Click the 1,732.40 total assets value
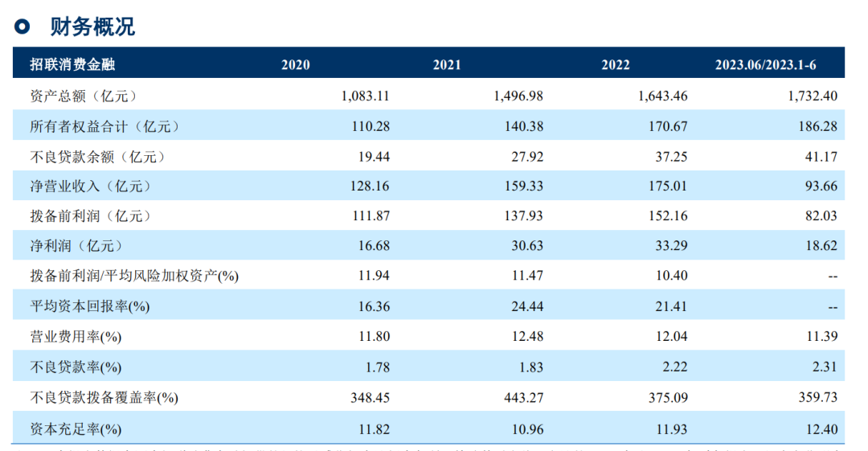This screenshot has width=868, height=451. click(x=809, y=96)
